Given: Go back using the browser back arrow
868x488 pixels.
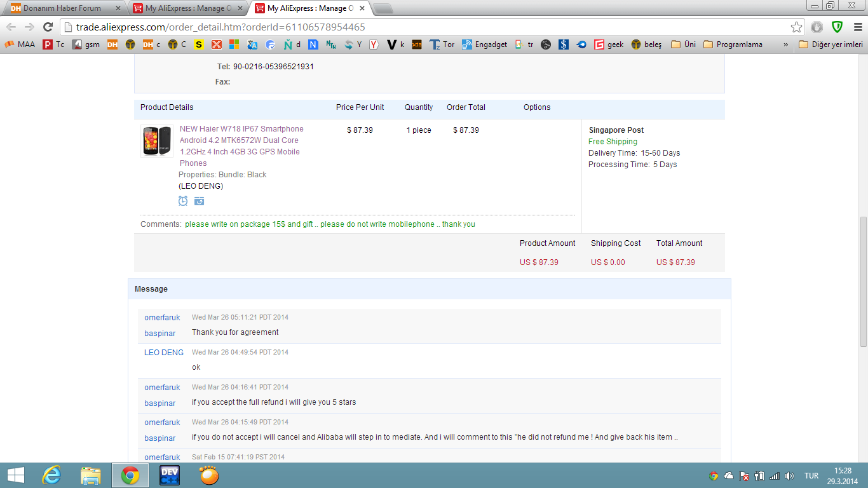Looking at the screenshot, I should pos(11,27).
